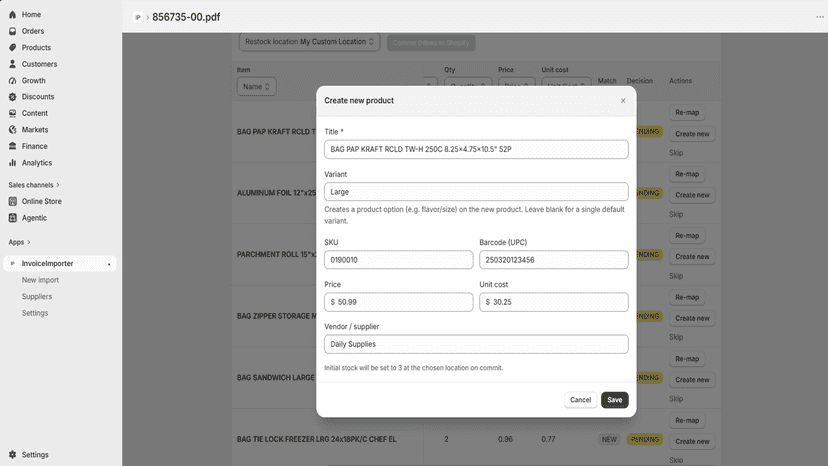The width and height of the screenshot is (828, 466).
Task: Save the new product
Action: coord(615,400)
